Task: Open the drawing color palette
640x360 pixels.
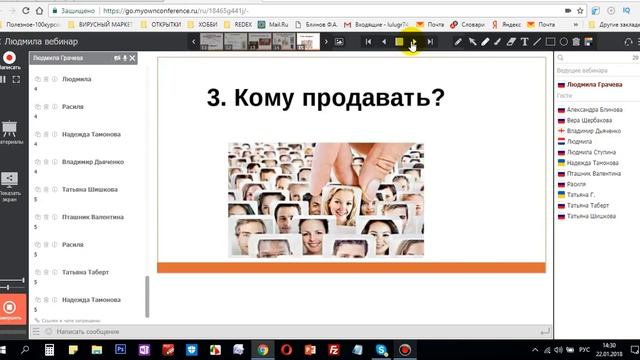Action: tap(589, 42)
